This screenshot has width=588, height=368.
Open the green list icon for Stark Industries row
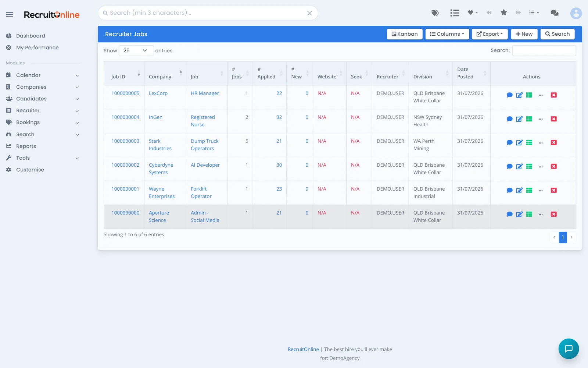pos(529,142)
